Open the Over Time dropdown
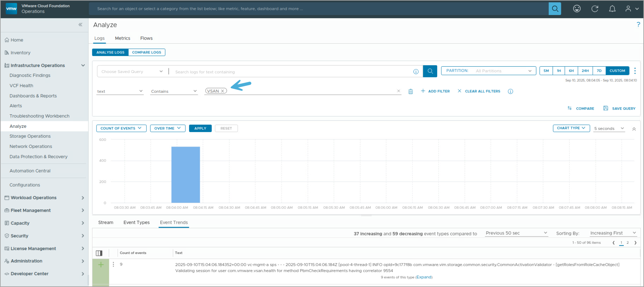The image size is (644, 287). tap(168, 128)
